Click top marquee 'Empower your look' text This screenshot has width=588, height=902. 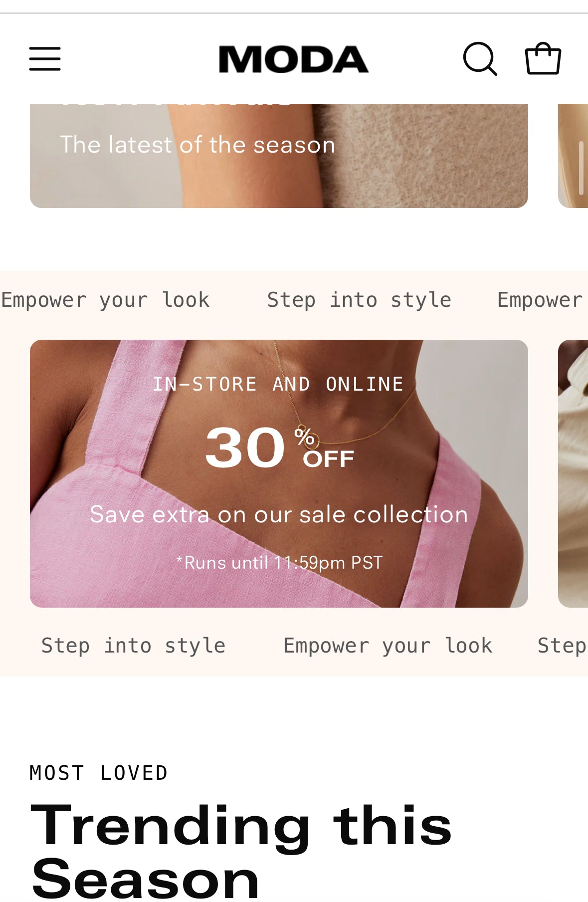point(105,300)
